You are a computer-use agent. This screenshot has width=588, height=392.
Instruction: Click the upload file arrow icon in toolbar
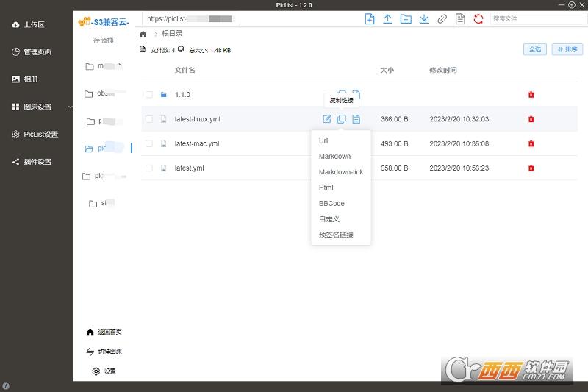[388, 18]
